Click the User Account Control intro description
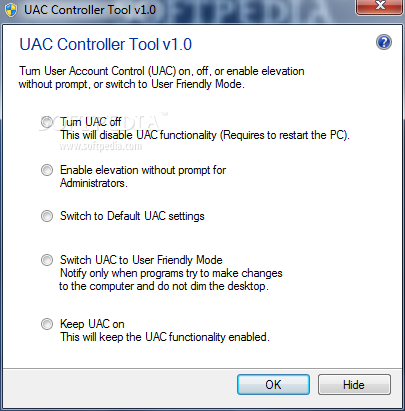 click(x=161, y=77)
